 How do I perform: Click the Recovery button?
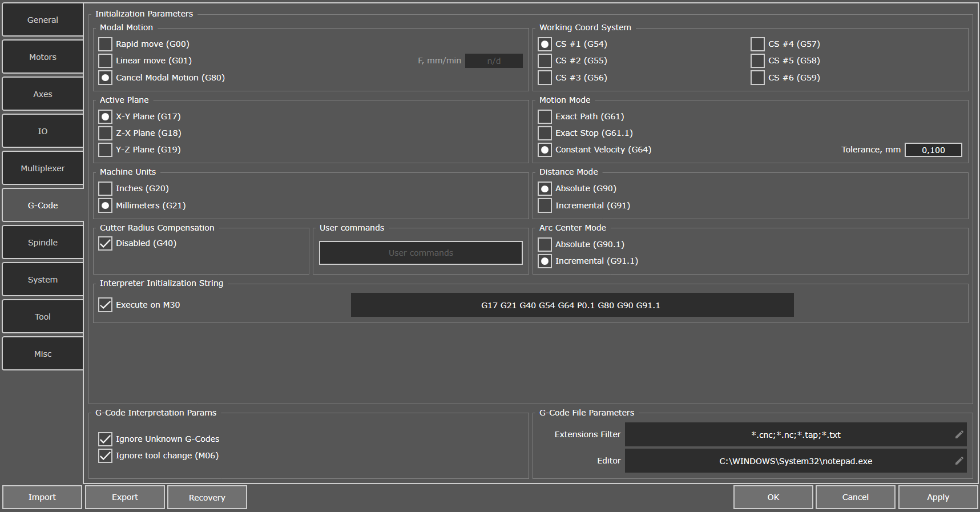click(x=207, y=497)
